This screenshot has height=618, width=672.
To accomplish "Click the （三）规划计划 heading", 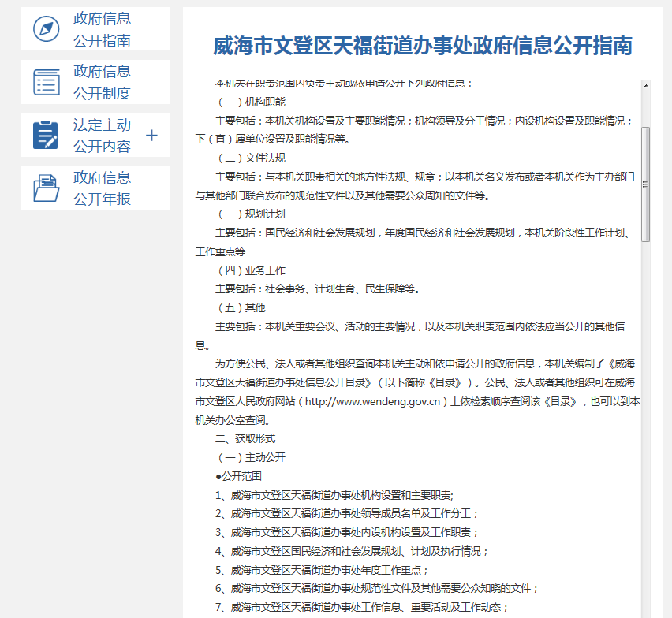I will pos(250,214).
